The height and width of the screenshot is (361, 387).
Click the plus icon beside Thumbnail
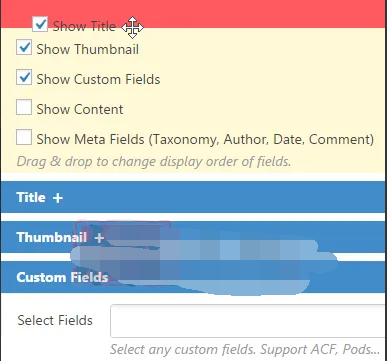point(99,238)
